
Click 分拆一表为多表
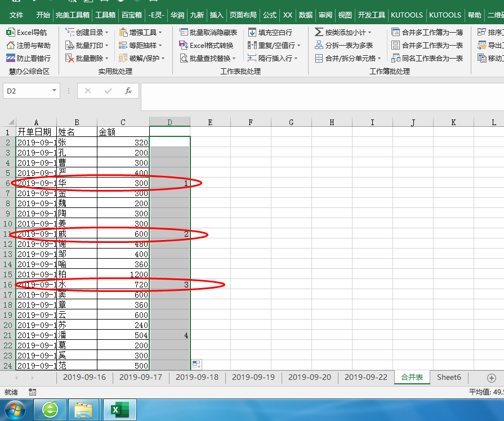tap(344, 45)
